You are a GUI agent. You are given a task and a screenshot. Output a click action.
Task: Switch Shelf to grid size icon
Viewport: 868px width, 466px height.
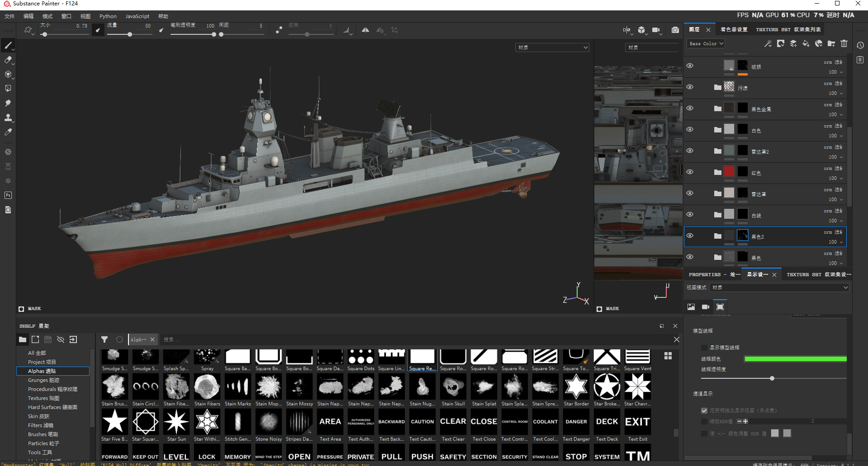point(668,356)
